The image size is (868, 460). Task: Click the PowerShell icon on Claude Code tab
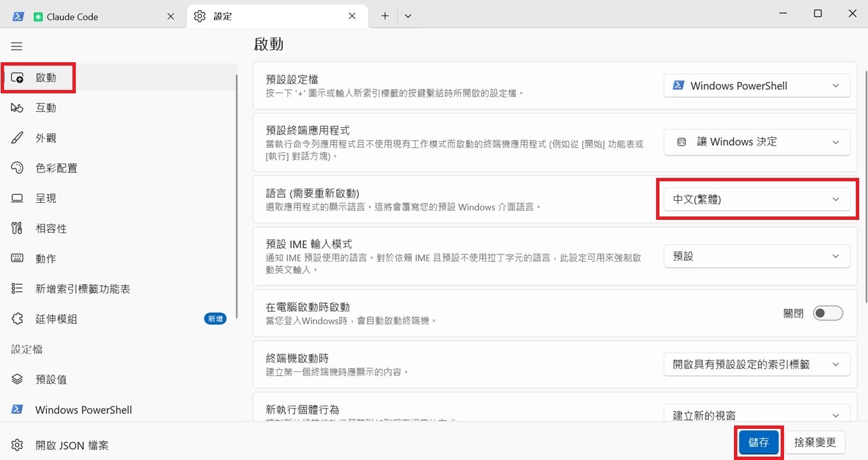click(x=18, y=16)
